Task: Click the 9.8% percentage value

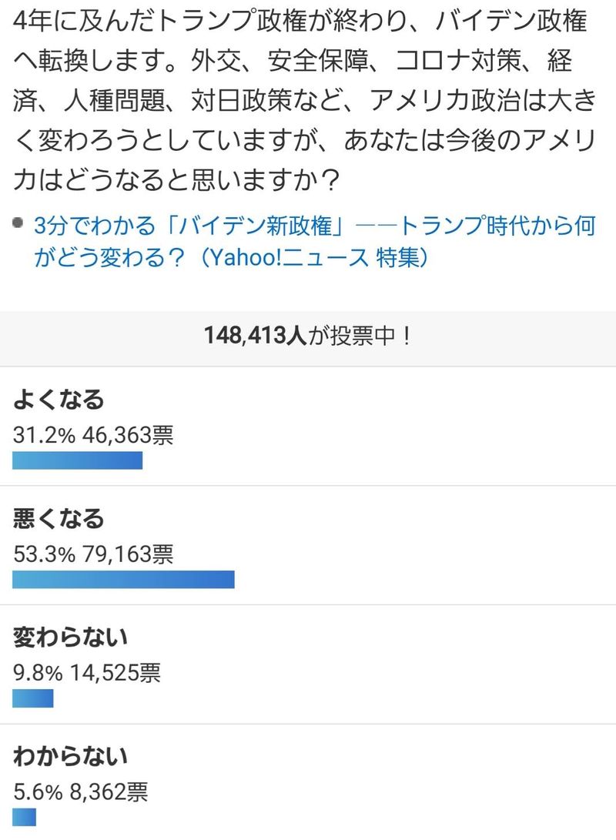Action: (x=38, y=673)
